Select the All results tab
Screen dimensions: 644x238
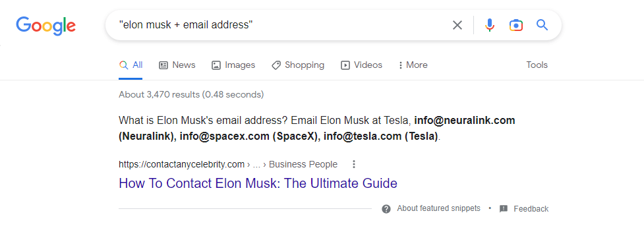131,65
